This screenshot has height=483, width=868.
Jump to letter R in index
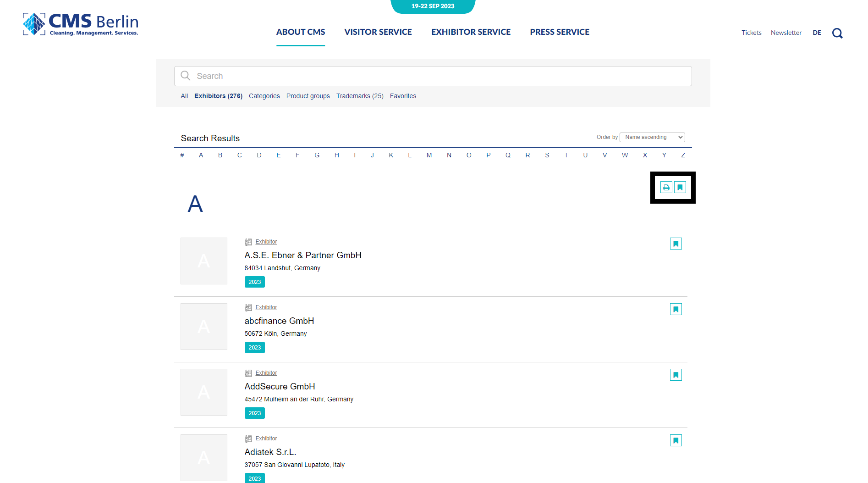(x=528, y=155)
